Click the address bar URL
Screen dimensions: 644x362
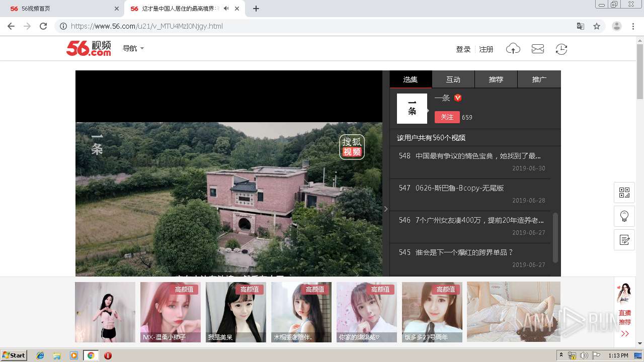(x=146, y=26)
